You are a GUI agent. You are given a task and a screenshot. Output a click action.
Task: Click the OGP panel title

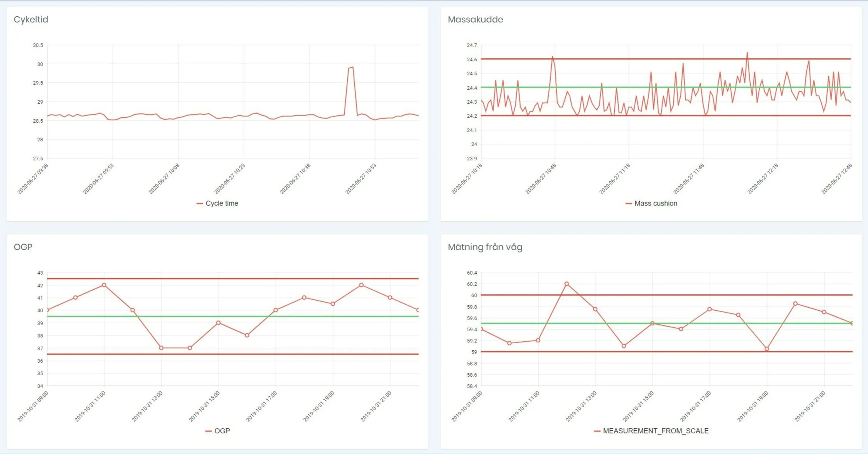[x=23, y=247]
